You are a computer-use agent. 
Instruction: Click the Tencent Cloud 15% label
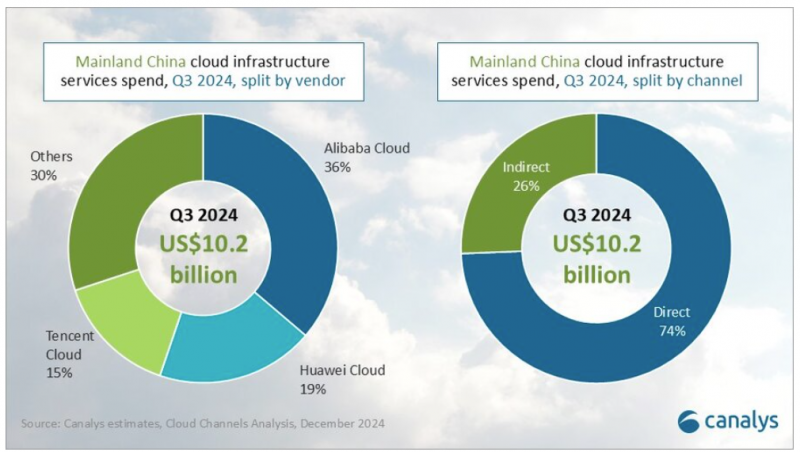[70, 354]
